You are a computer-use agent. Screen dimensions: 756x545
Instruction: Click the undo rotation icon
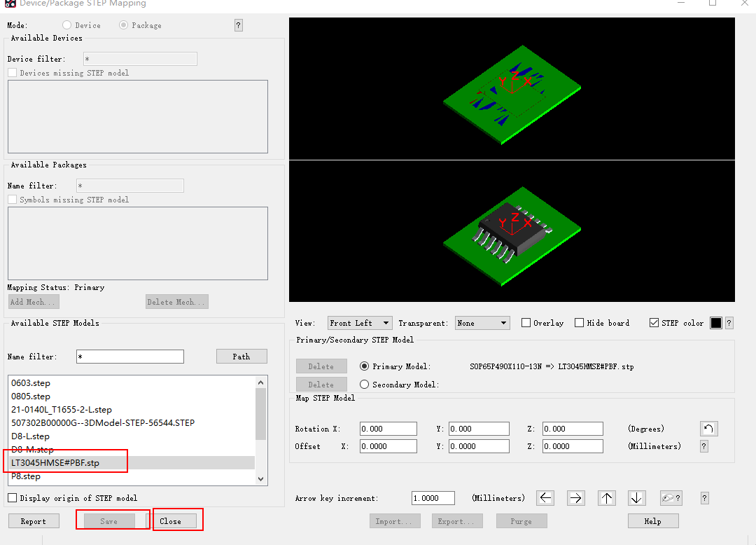pos(708,428)
